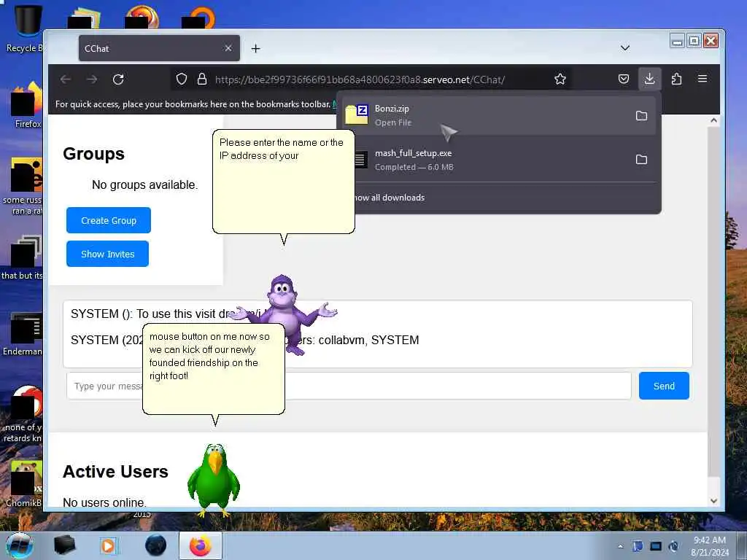Reload the CChat page

pyautogui.click(x=118, y=79)
